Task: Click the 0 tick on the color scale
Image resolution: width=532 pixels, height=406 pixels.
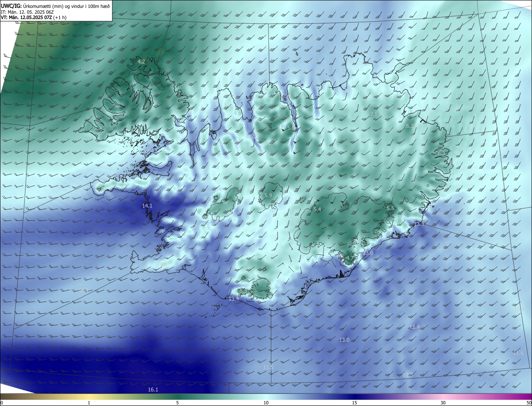Action: pos(2,403)
